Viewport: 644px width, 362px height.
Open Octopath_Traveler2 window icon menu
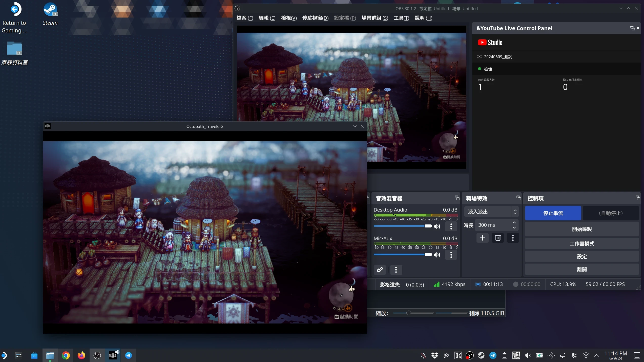click(48, 126)
